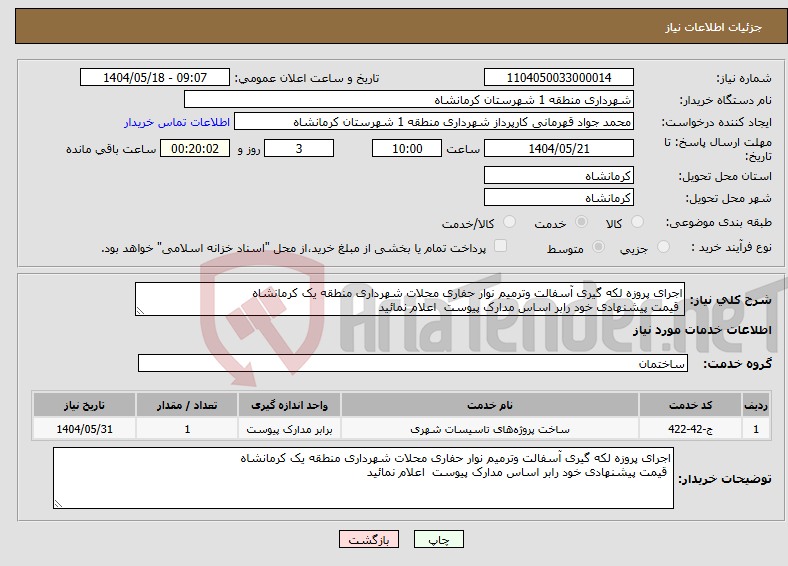The image size is (788, 566).
Task: Select the متوسط purchase type radio
Action: pos(599,246)
